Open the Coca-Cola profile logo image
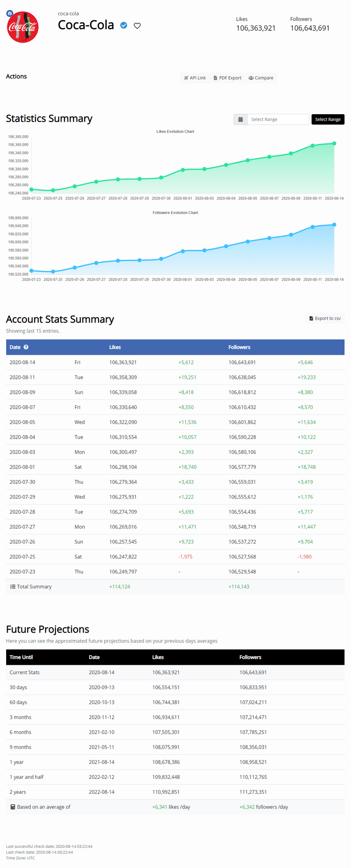Viewport: 351px width, 868px height. click(23, 28)
